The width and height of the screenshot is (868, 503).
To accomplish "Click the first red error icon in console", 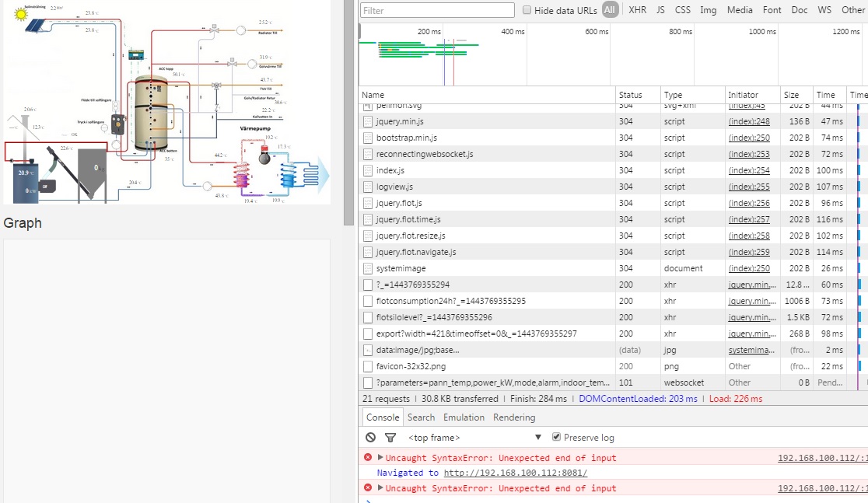I will point(368,458).
